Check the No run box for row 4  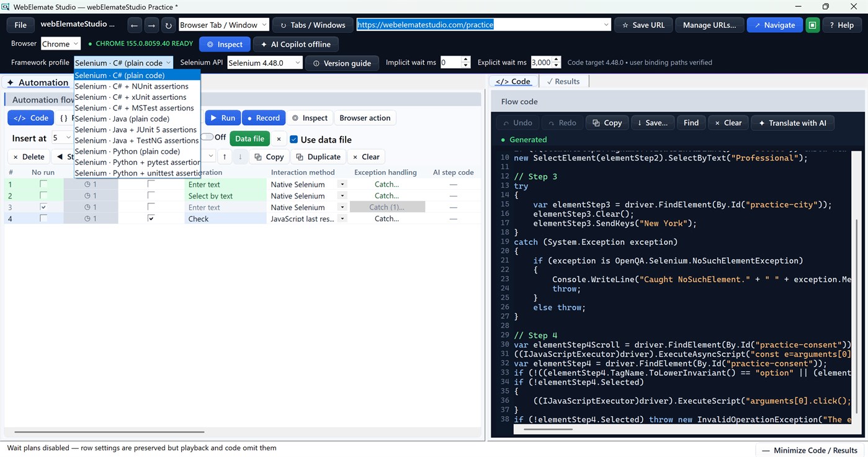(43, 218)
